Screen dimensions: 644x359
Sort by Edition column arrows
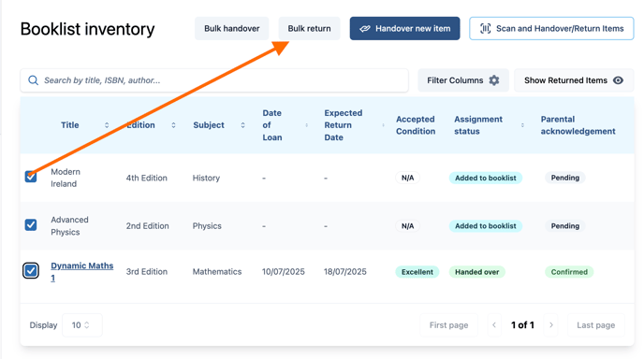pos(174,125)
